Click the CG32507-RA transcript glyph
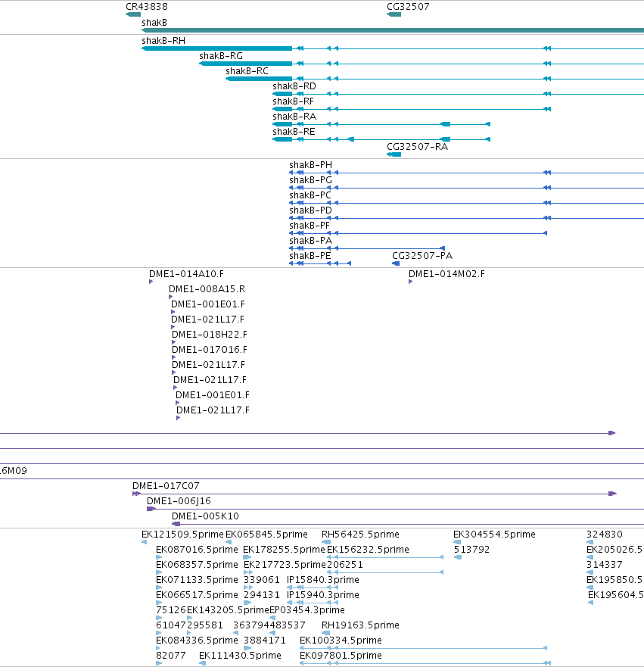644x667 pixels. point(394,154)
